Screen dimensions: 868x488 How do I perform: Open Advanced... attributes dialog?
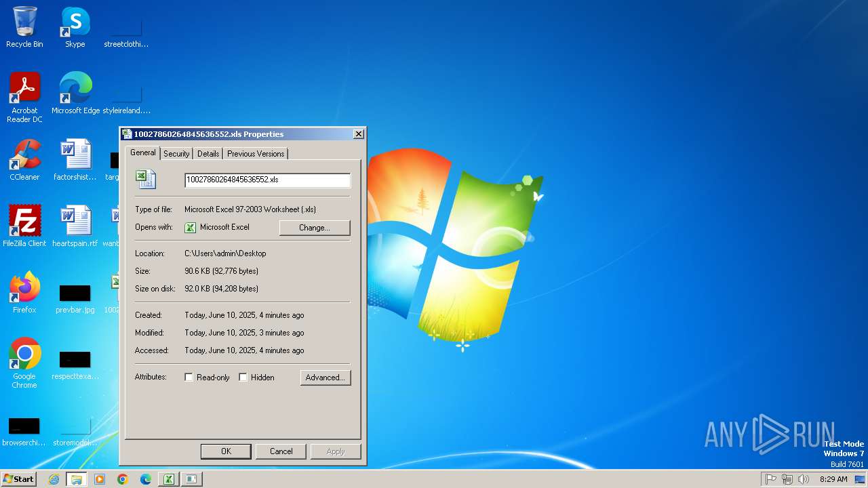coord(325,378)
